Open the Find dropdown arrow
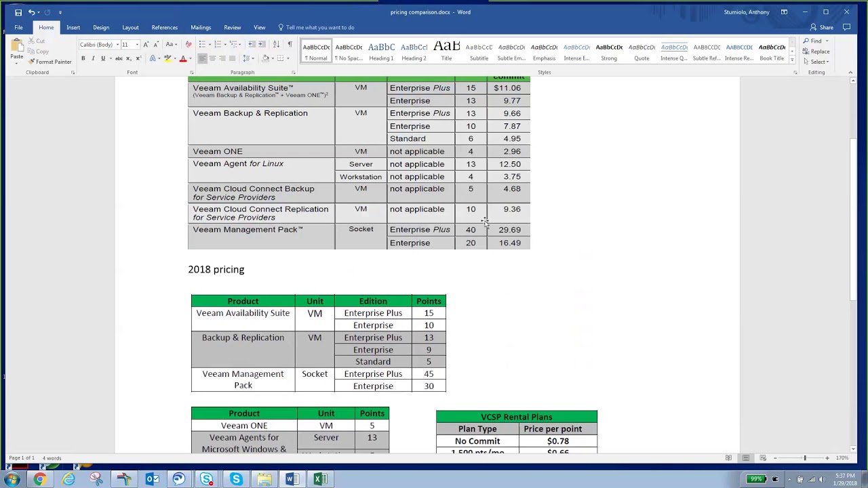 tap(827, 41)
